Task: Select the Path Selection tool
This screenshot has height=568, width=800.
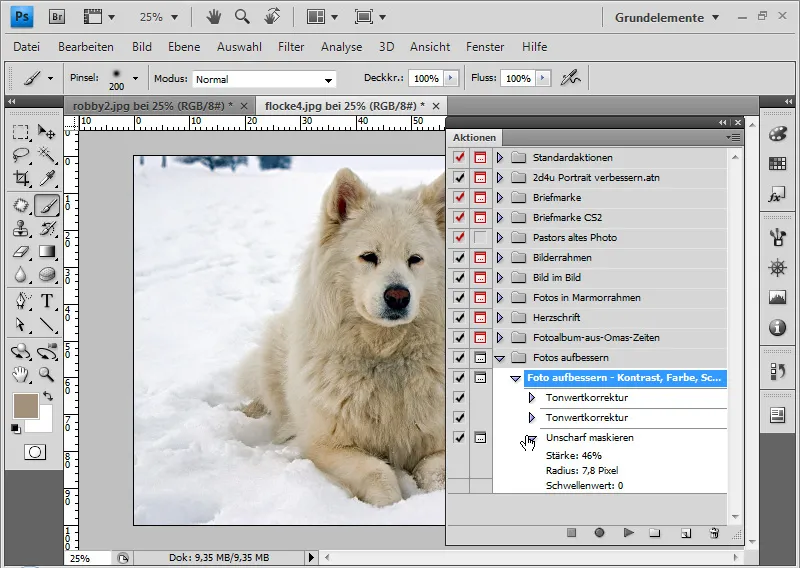Action: coord(20,325)
